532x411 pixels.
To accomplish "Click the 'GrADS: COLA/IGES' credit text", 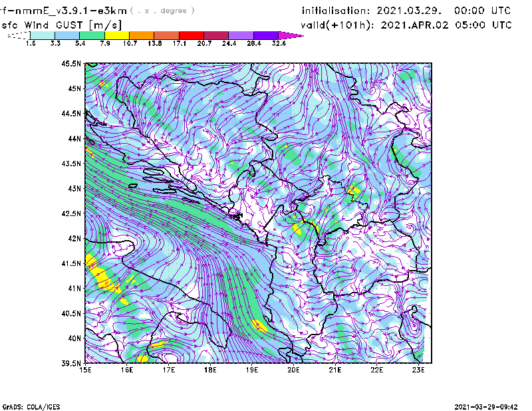I will coord(31,407).
